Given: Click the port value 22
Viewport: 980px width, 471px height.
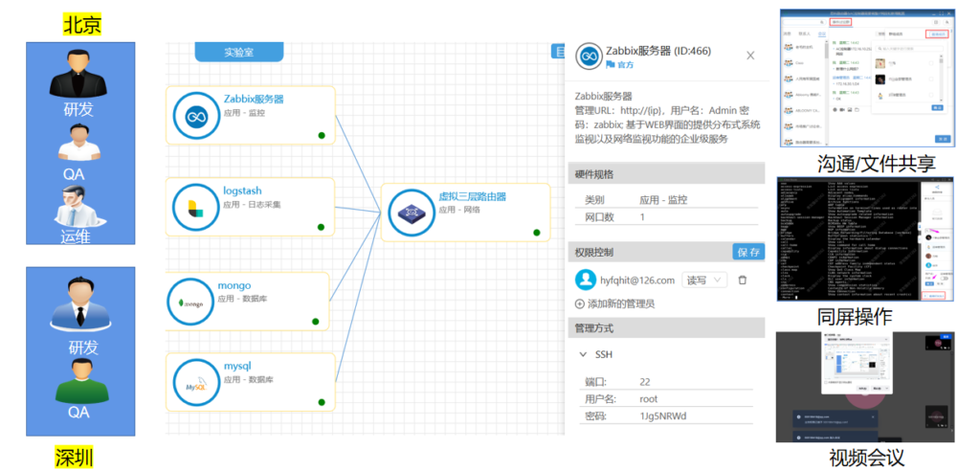Looking at the screenshot, I should tap(646, 382).
